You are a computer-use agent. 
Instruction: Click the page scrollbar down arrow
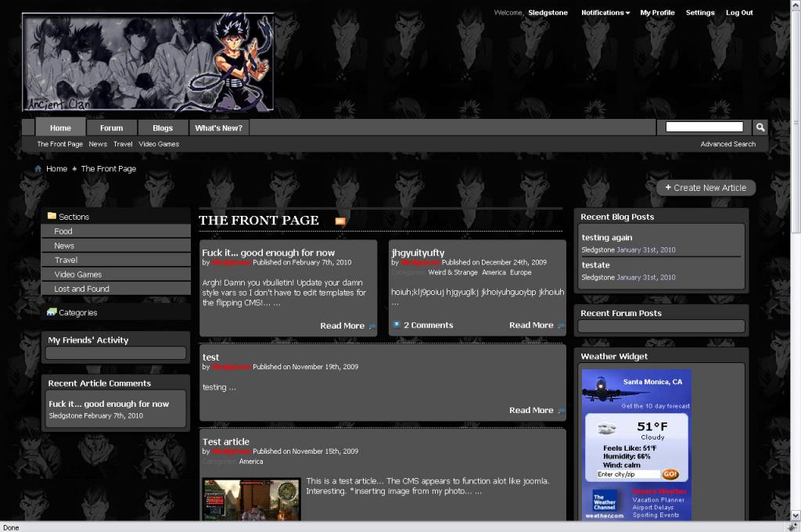(x=796, y=515)
